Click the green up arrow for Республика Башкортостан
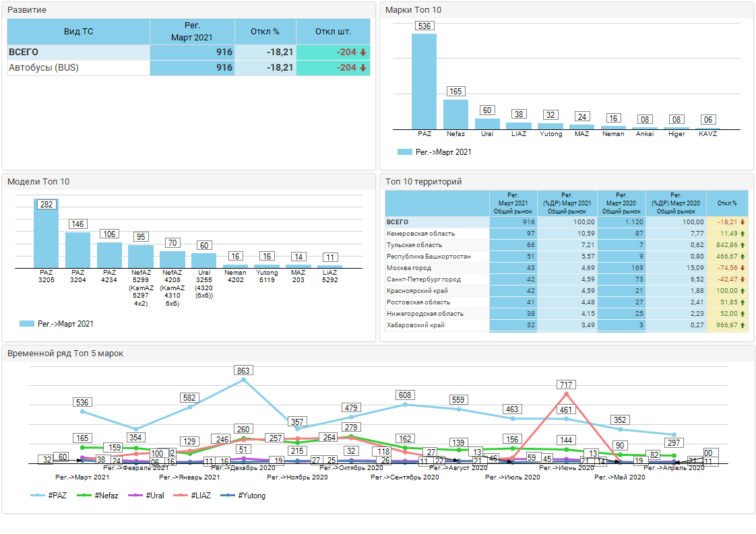756x534 pixels. coord(743,257)
